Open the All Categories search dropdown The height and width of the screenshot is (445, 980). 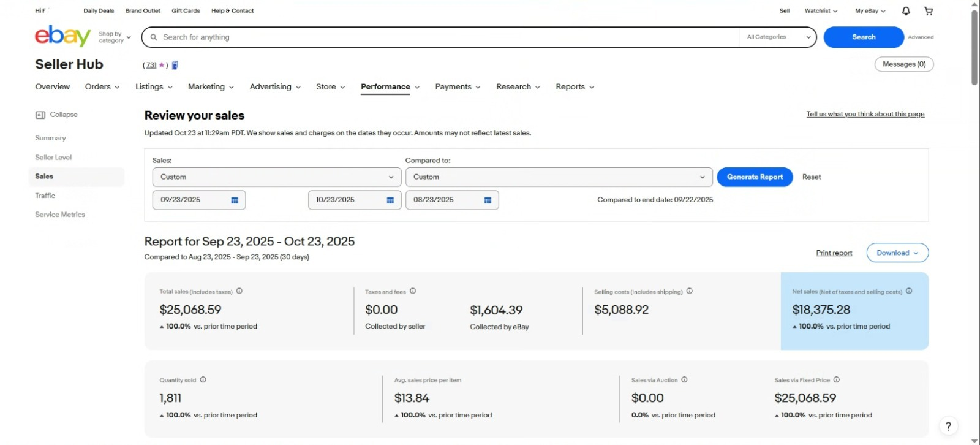pyautogui.click(x=778, y=37)
